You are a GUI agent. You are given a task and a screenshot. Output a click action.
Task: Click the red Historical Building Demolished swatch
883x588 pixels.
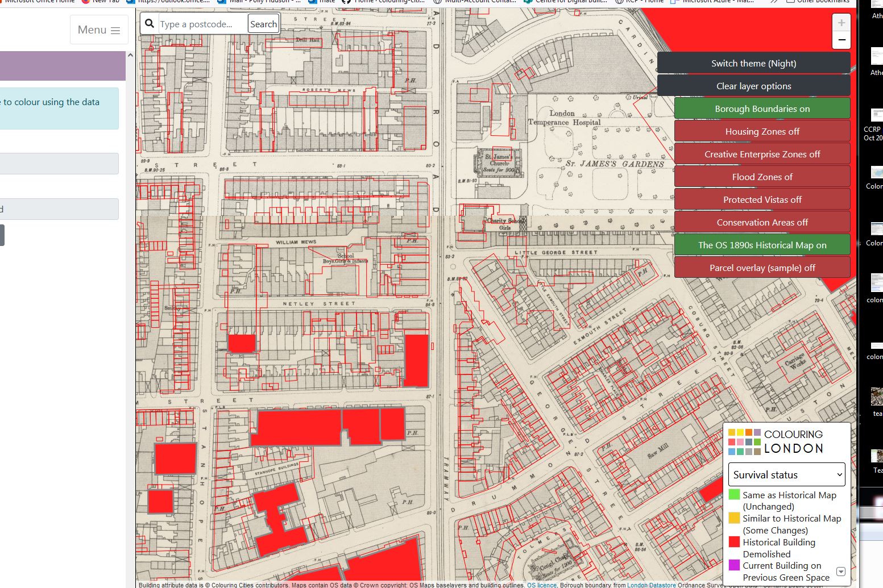734,541
